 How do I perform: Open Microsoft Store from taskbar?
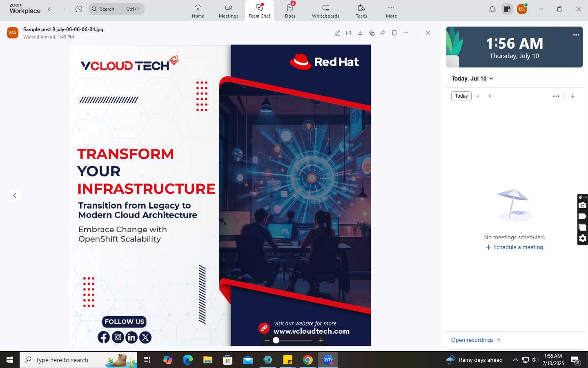tap(228, 360)
